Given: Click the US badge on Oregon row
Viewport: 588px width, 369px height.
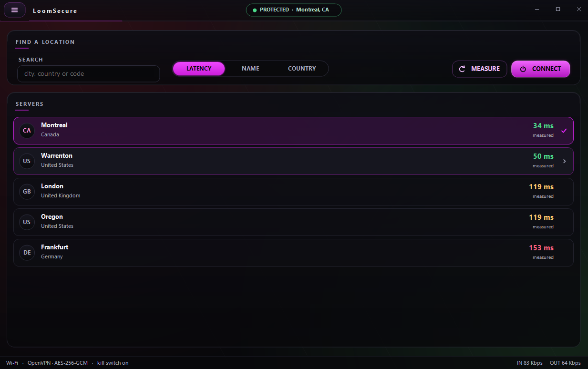Looking at the screenshot, I should 27,222.
